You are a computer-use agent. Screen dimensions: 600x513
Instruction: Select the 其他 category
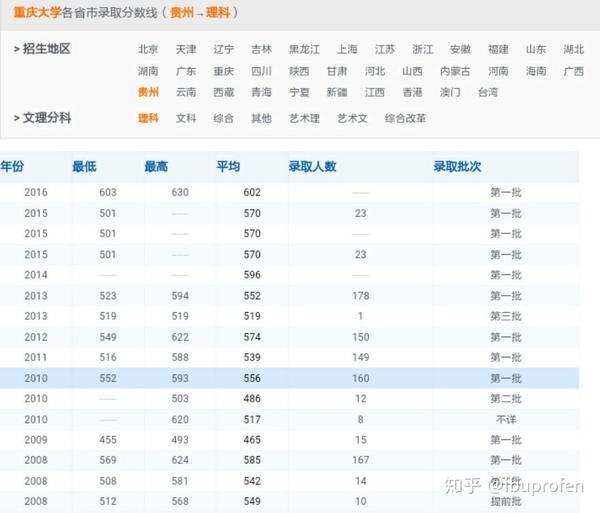pyautogui.click(x=261, y=118)
